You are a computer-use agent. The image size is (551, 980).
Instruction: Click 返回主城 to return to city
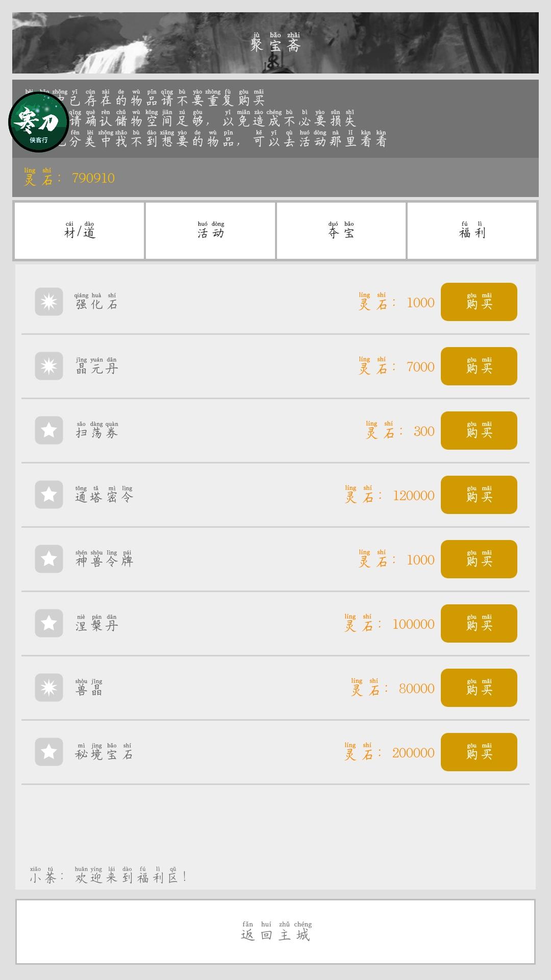pos(275,932)
